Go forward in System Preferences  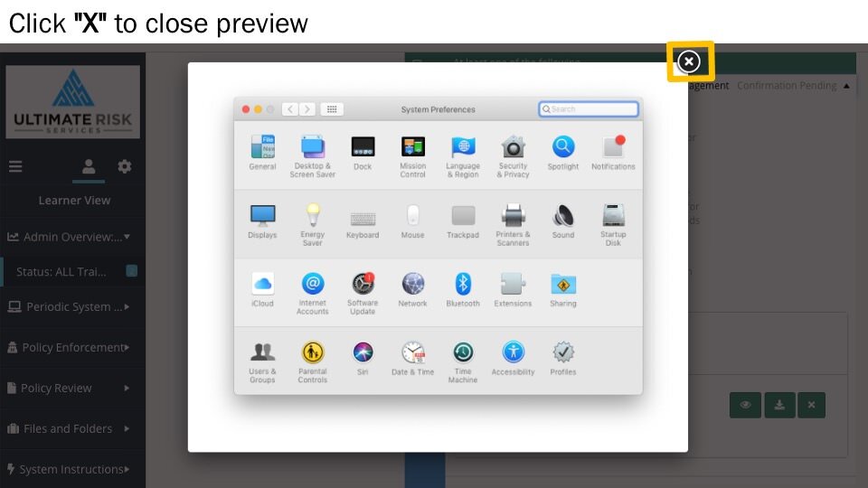pyautogui.click(x=307, y=109)
